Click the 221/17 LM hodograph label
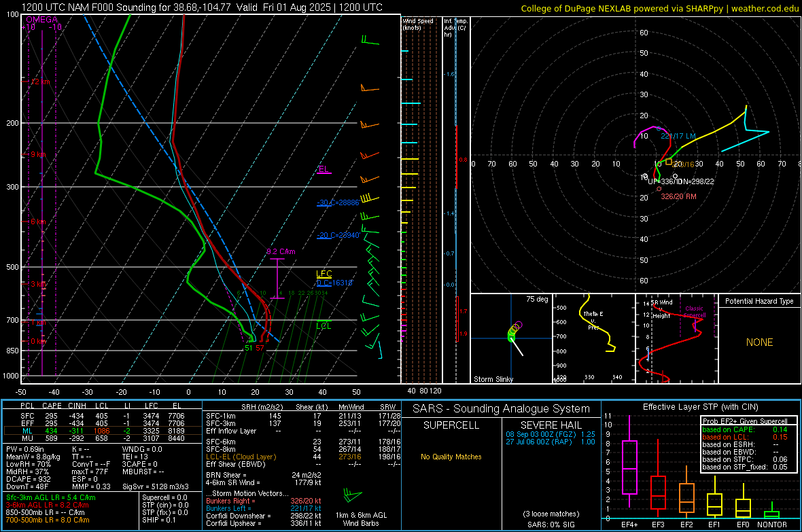802x532 pixels. [678, 136]
